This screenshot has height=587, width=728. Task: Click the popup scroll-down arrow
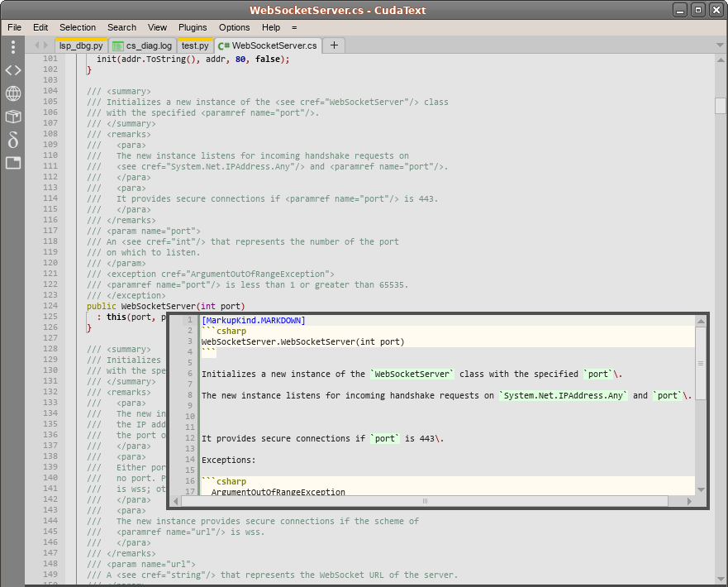(701, 489)
